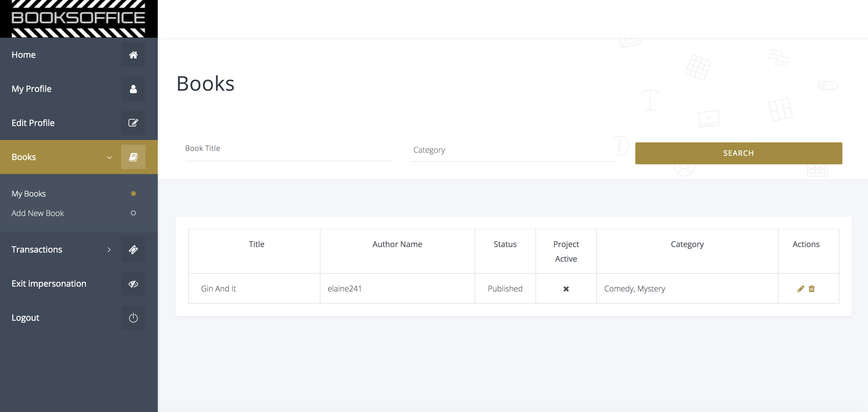Open Add New Book submenu link
The image size is (868, 412).
tap(38, 213)
